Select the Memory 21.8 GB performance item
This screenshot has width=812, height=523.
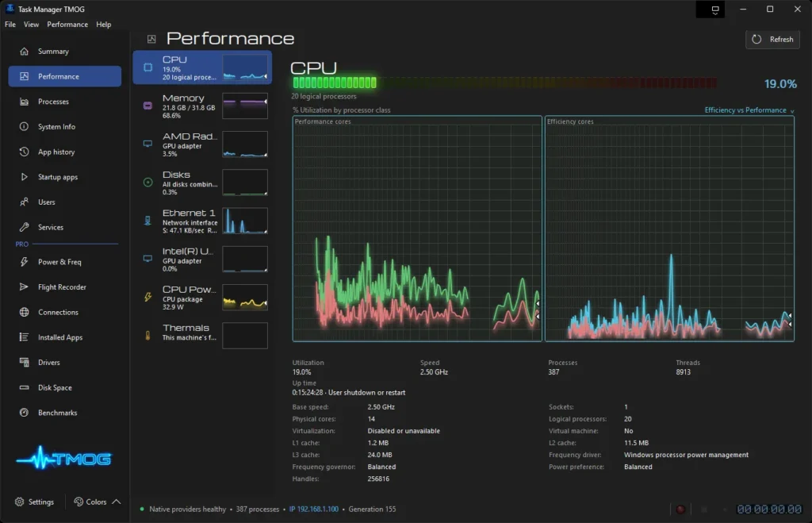pos(202,106)
